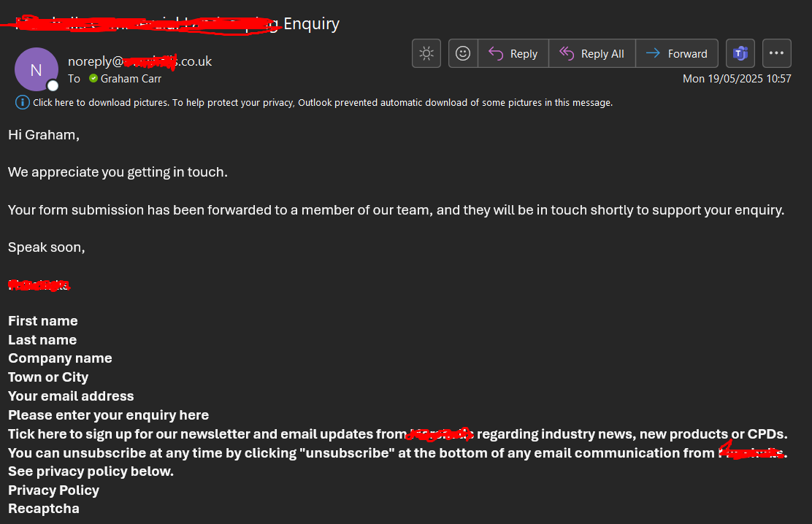Click the info icon beside download pictures notice
Viewport: 812px width, 524px height.
[x=22, y=102]
